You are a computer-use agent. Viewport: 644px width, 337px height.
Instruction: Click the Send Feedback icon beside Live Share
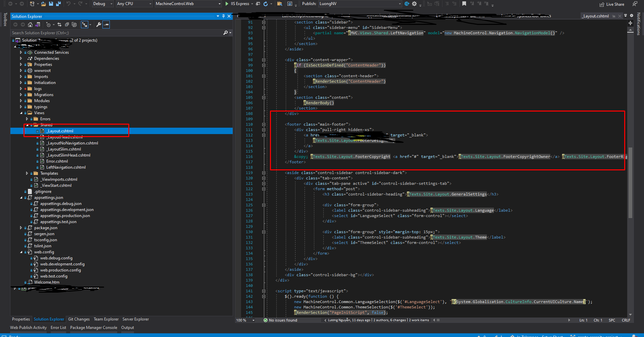(635, 4)
